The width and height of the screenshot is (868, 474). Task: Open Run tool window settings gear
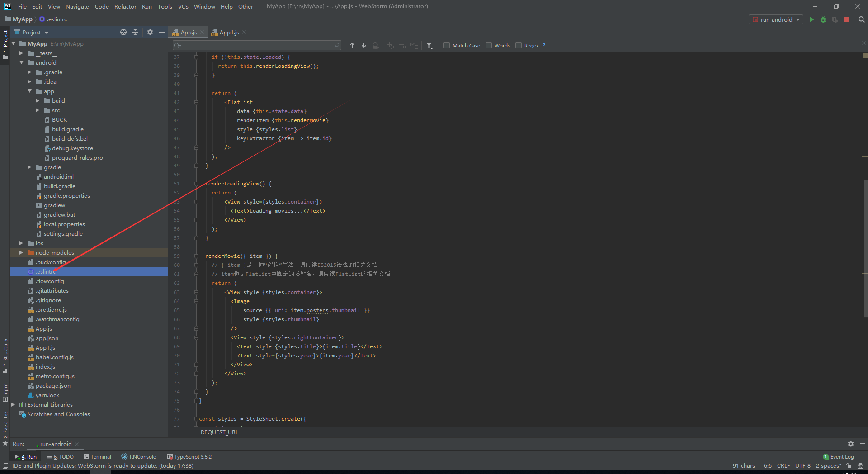click(x=851, y=444)
